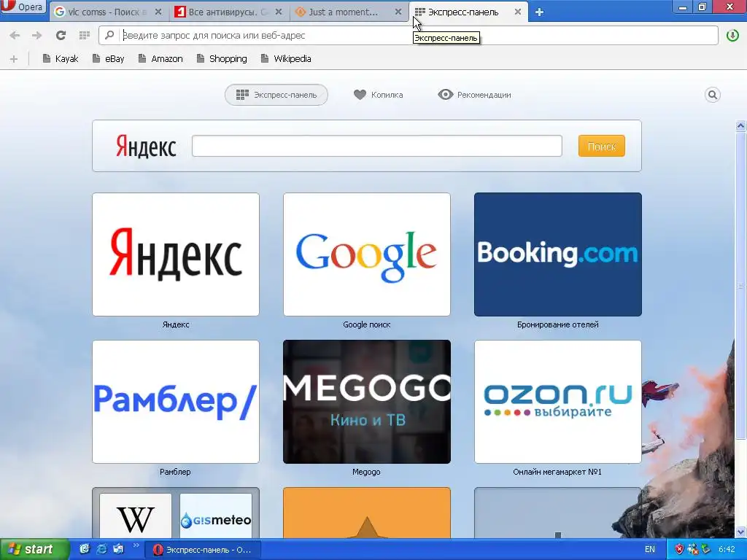Open the MEGOGO speed dial tile
Image resolution: width=747 pixels, height=560 pixels.
pos(367,402)
